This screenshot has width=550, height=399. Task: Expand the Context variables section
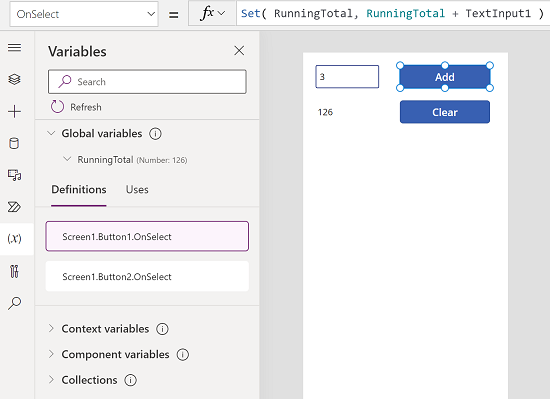click(51, 329)
